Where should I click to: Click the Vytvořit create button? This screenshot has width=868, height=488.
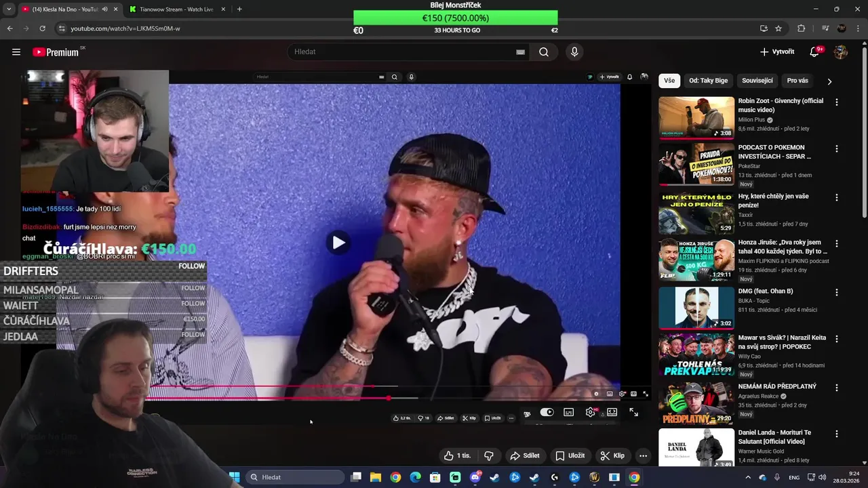pos(777,52)
